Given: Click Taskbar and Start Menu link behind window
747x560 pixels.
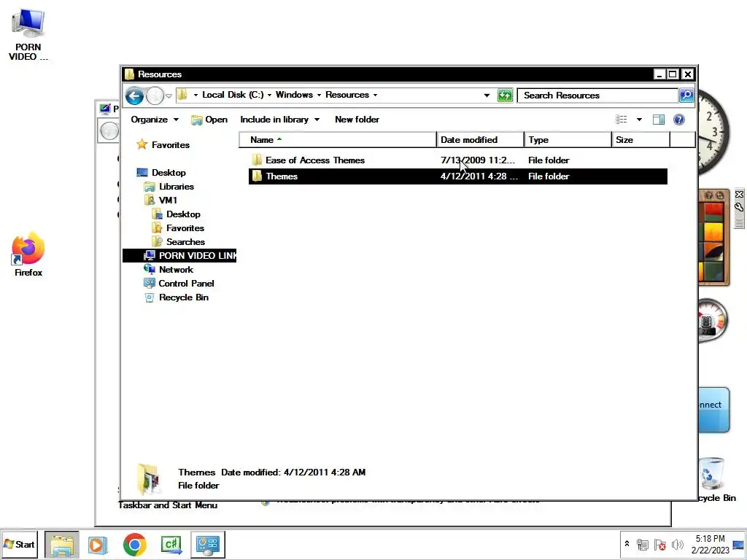Looking at the screenshot, I should (167, 505).
